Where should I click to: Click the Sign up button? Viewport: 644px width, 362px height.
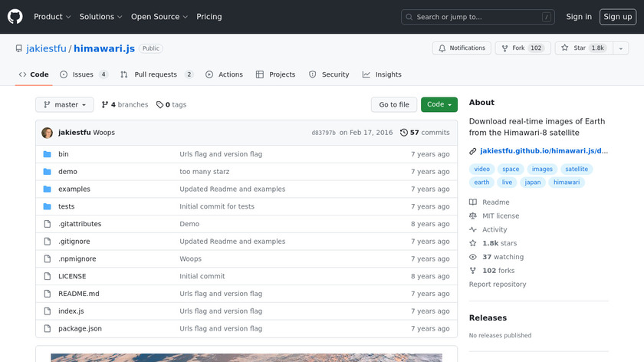click(617, 17)
